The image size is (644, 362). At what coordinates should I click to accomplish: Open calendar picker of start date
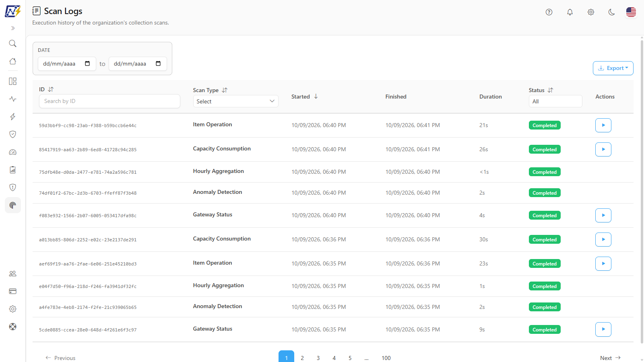[87, 64]
